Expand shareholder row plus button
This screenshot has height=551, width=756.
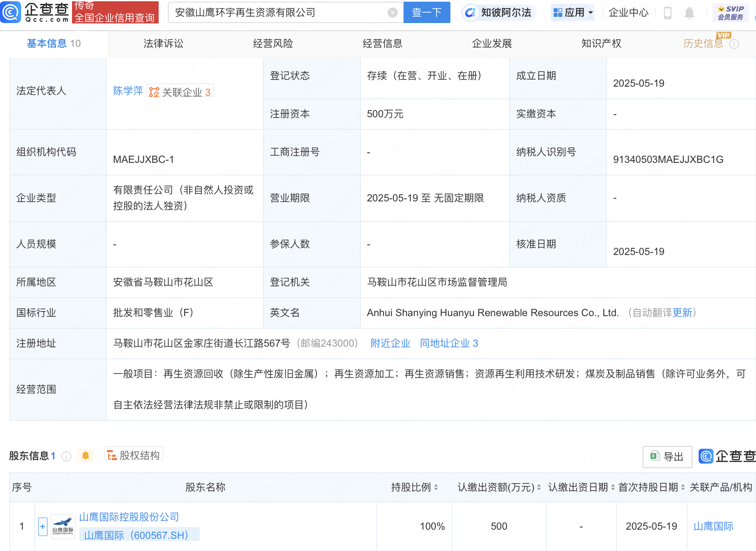[43, 527]
